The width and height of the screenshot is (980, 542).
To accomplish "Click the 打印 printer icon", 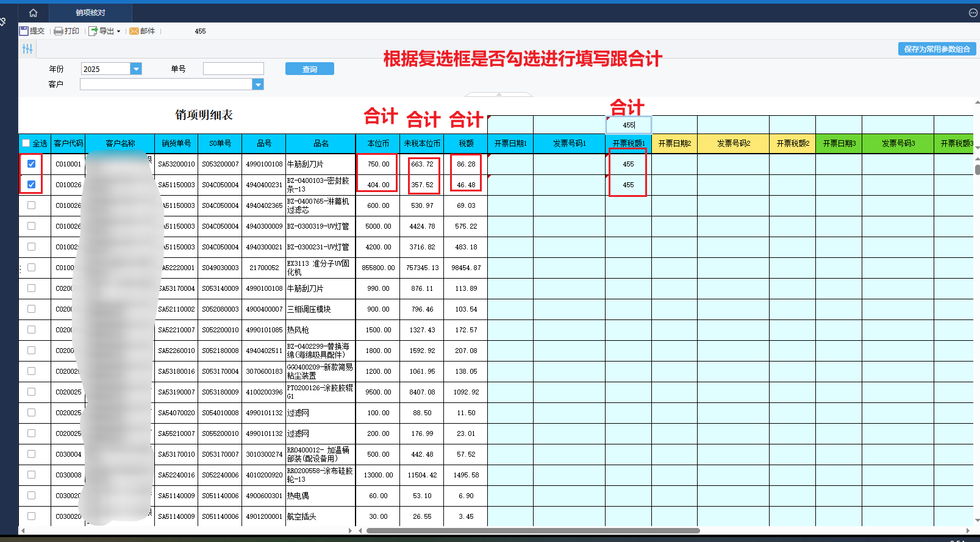I will pos(59,31).
